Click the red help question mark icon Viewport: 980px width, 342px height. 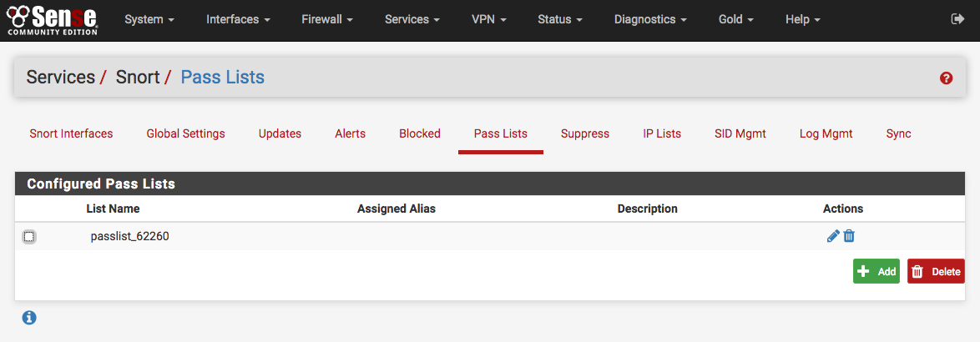(946, 78)
